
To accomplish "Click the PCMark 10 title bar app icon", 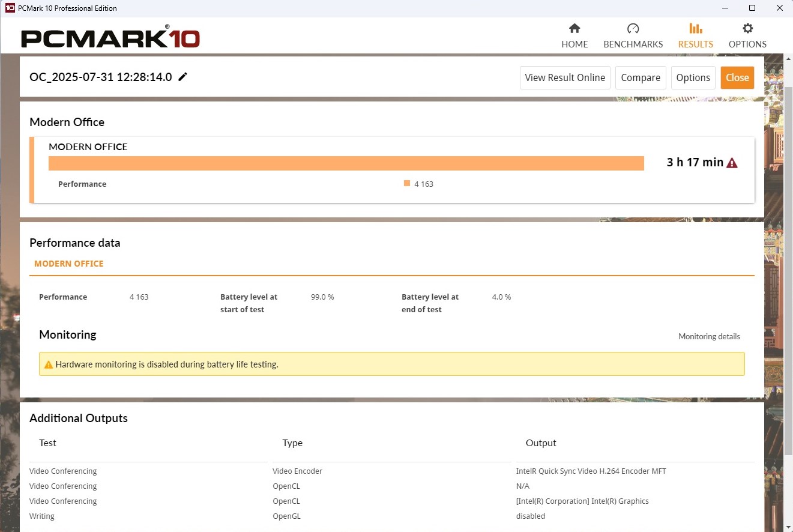I will 10,8.
